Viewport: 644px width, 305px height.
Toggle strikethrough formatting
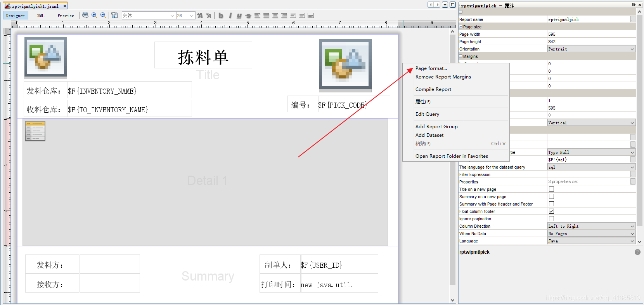pos(248,16)
